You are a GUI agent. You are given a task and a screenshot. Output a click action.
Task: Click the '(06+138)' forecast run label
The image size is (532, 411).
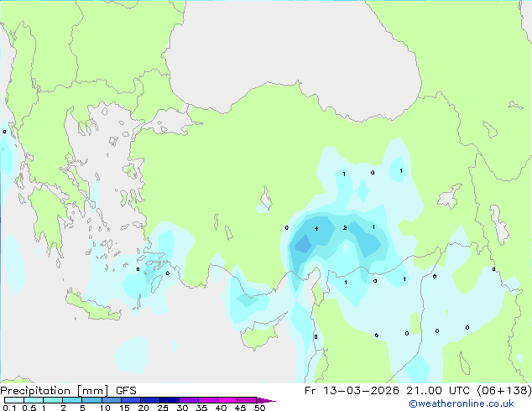click(504, 391)
